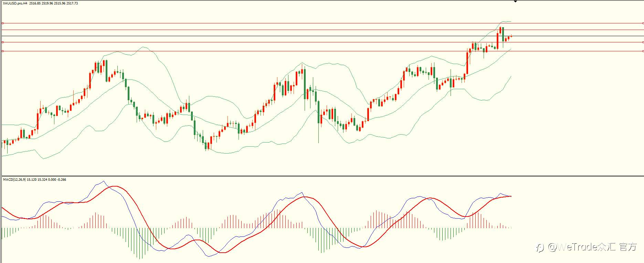
Task: Select the lowest red horizontal line
Action: tap(323, 51)
